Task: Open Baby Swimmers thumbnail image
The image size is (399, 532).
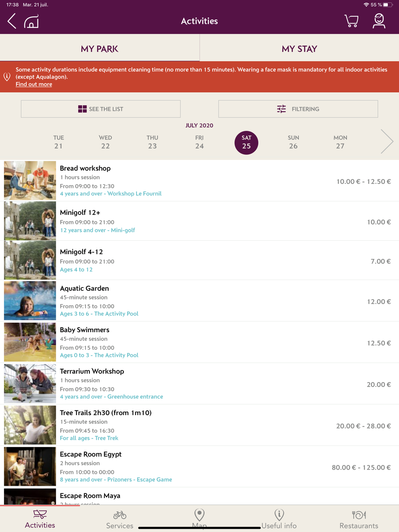Action: point(30,342)
